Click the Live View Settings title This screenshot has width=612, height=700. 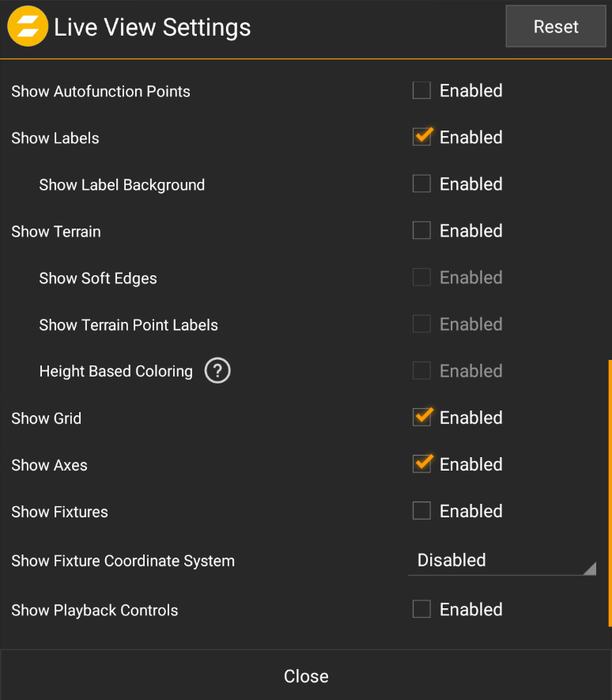(152, 26)
